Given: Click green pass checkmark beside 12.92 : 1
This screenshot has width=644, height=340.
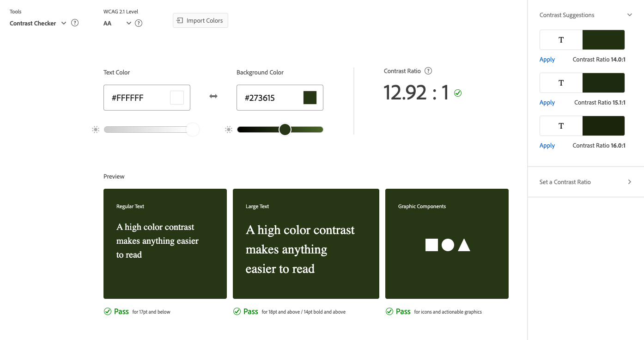Looking at the screenshot, I should pyautogui.click(x=458, y=93).
